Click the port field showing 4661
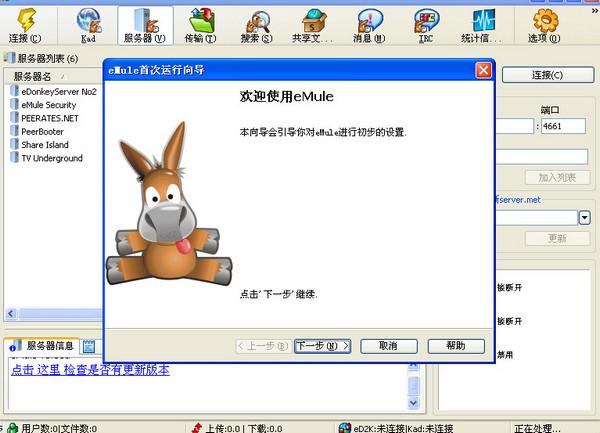This screenshot has width=600, height=433. pyautogui.click(x=563, y=126)
